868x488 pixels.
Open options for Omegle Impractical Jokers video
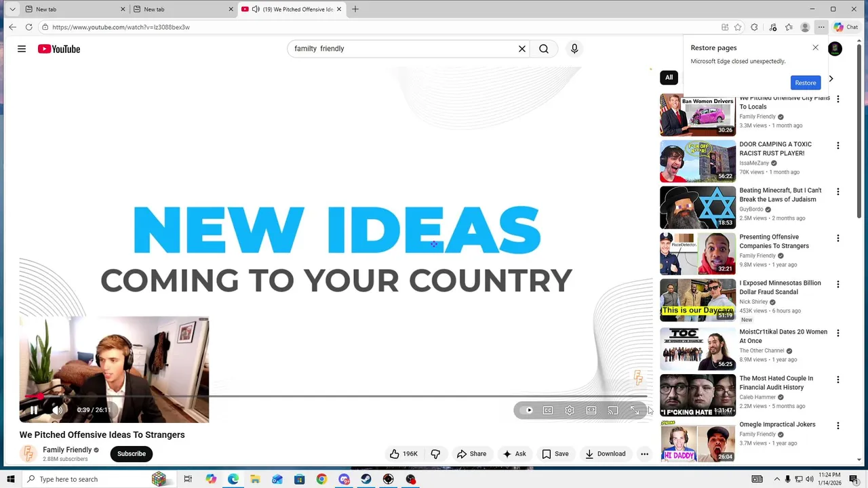pyautogui.click(x=837, y=426)
